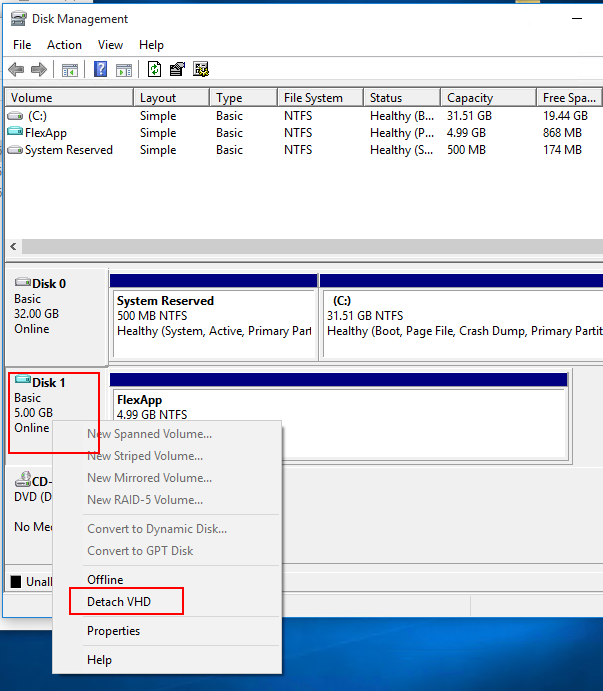Click the volume list horizontal scrollbar
Screen dimensions: 603x691
point(300,246)
